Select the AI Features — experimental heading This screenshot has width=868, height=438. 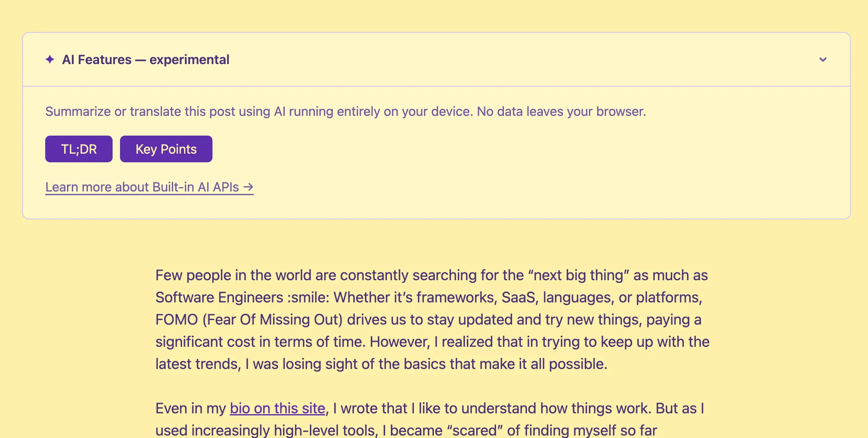click(145, 60)
